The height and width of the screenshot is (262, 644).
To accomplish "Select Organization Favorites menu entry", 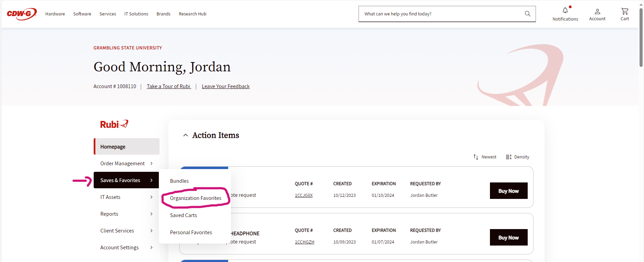I will [196, 198].
